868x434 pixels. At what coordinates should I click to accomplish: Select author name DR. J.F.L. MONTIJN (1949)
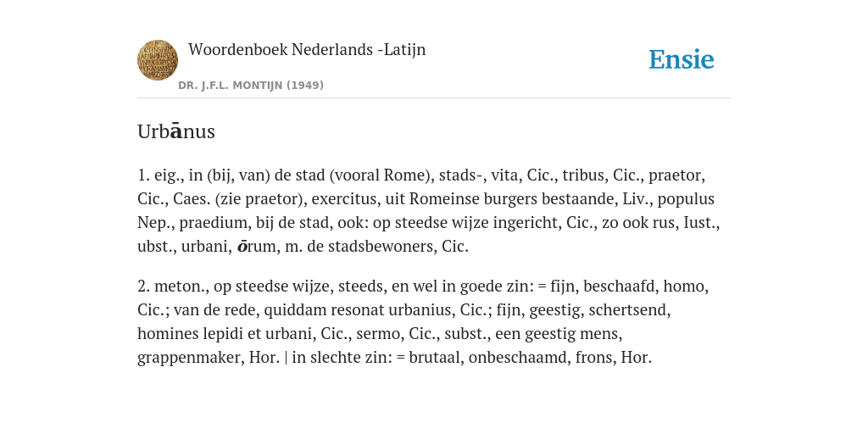coord(251,86)
